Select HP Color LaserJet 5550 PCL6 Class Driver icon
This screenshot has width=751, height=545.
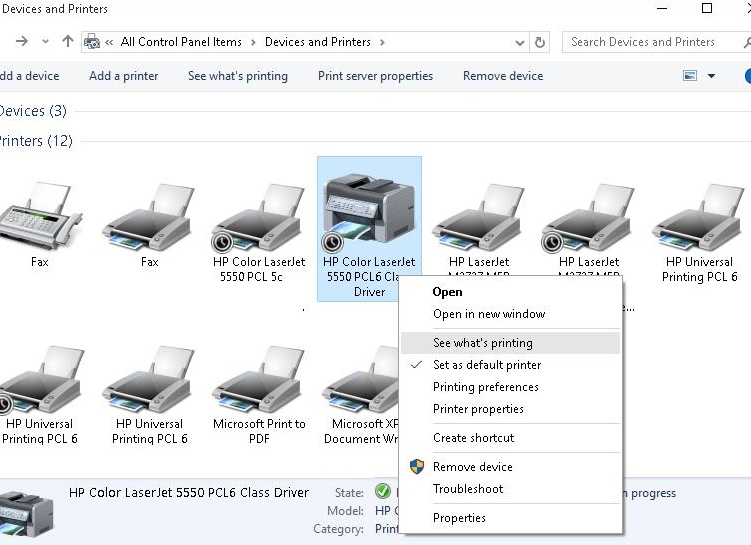(369, 214)
